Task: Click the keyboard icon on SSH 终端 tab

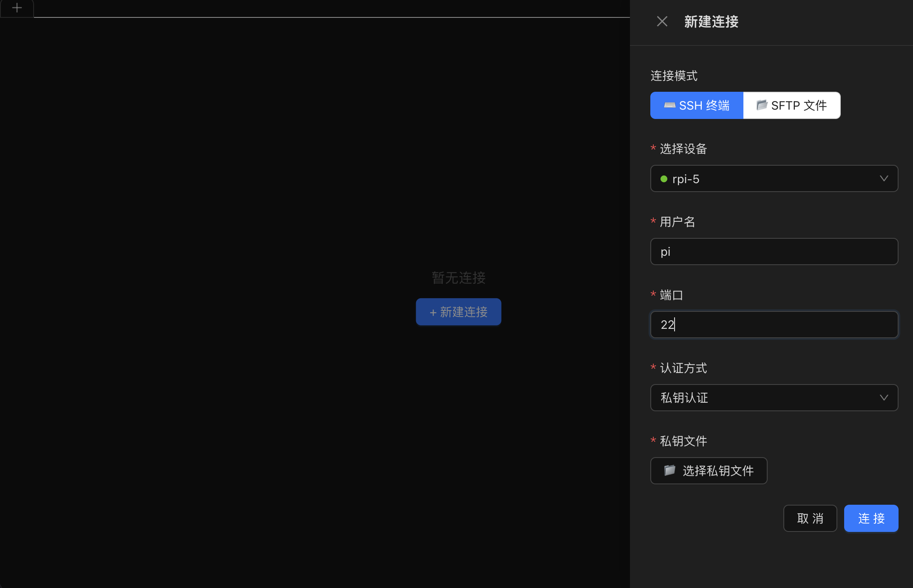Action: point(671,105)
